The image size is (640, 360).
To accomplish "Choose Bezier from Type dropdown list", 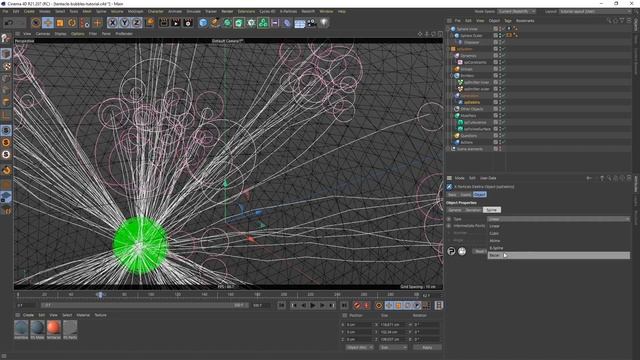I will coord(558,256).
